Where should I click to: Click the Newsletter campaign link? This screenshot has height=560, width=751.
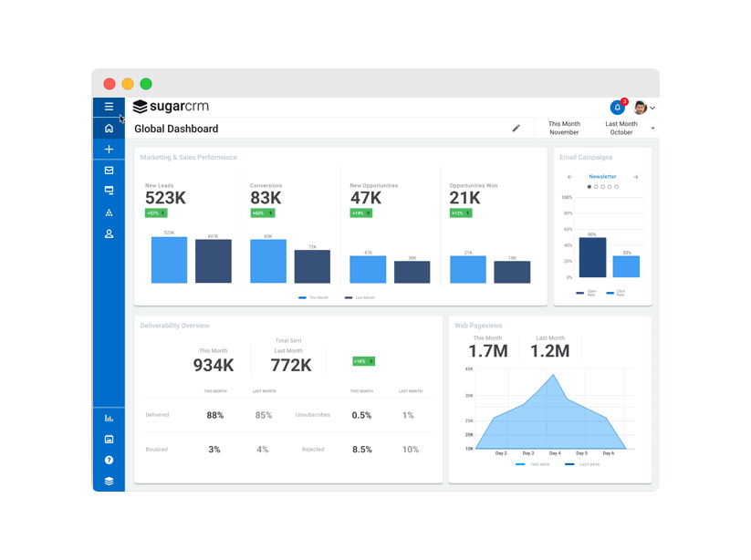click(x=602, y=177)
